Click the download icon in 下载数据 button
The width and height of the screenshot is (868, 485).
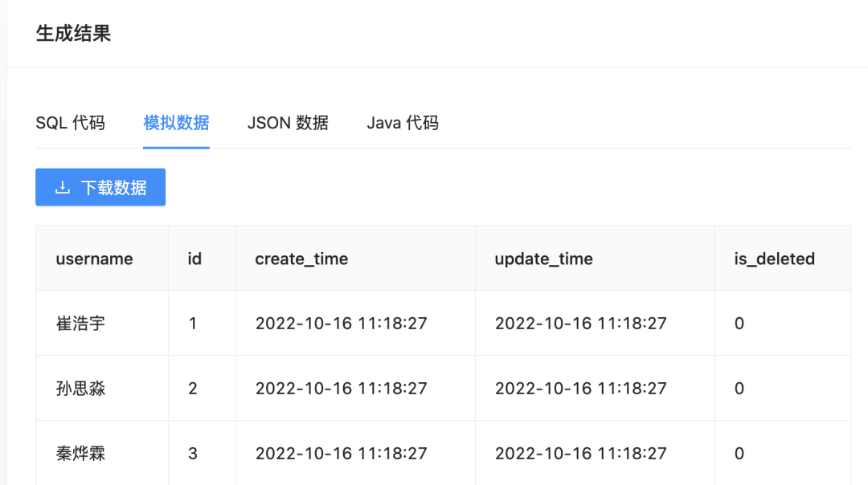pos(62,188)
